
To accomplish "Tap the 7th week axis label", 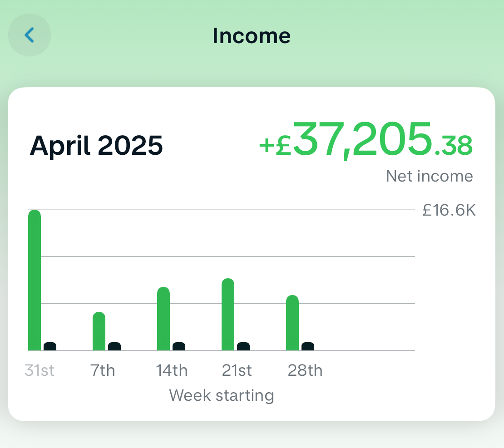I will tap(103, 370).
